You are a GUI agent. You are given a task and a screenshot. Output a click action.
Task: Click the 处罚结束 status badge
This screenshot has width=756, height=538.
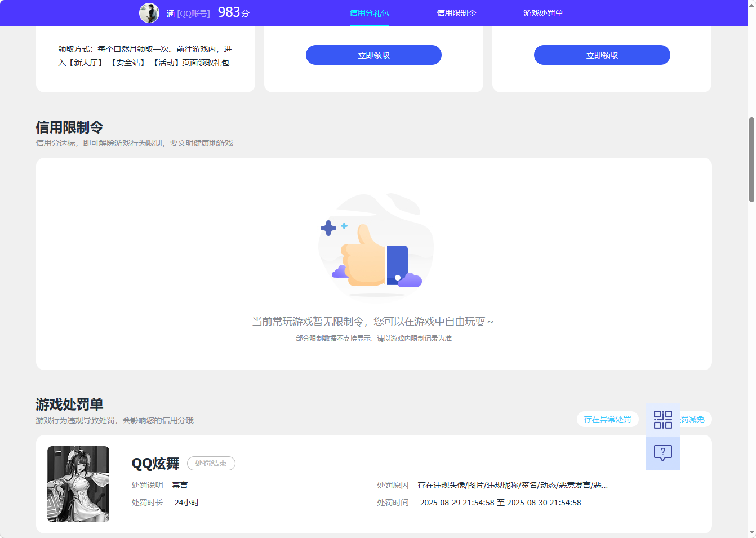tap(211, 463)
